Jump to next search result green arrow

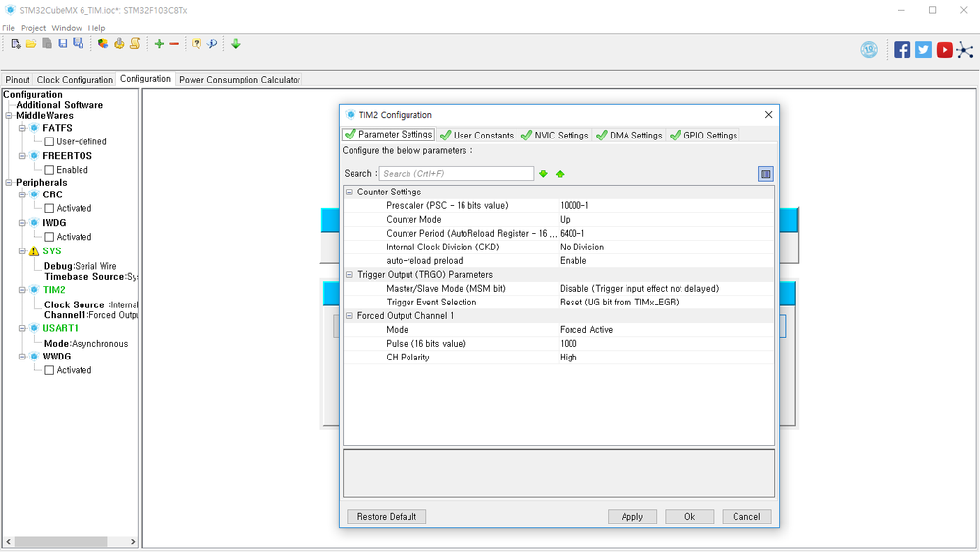coord(544,174)
